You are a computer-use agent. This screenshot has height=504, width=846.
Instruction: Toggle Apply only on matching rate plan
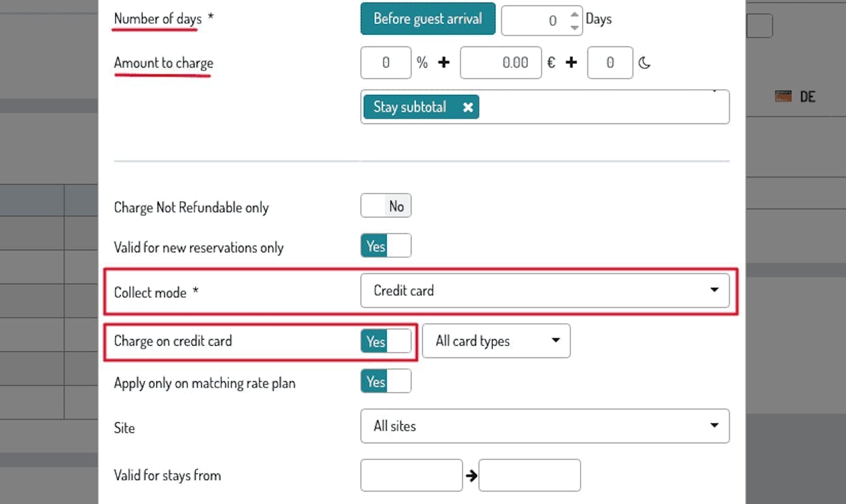pyautogui.click(x=385, y=382)
